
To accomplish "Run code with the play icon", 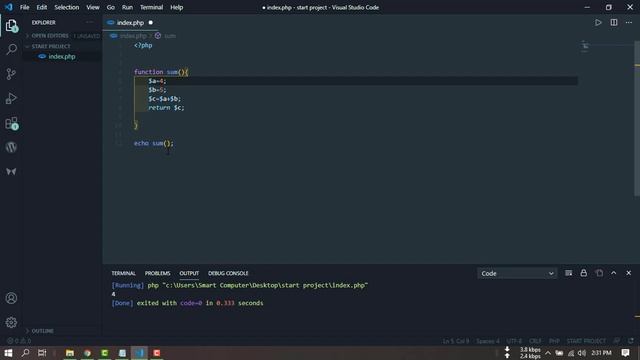I will pyautogui.click(x=598, y=22).
